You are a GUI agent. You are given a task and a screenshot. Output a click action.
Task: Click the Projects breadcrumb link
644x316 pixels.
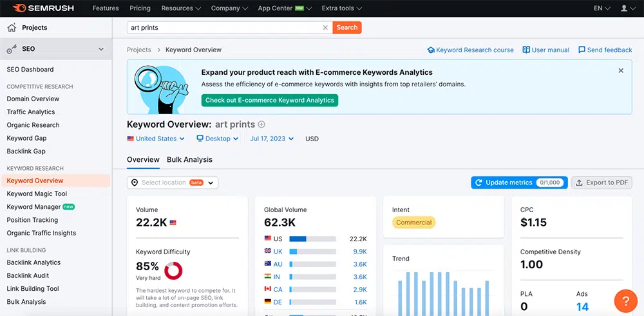tap(139, 50)
